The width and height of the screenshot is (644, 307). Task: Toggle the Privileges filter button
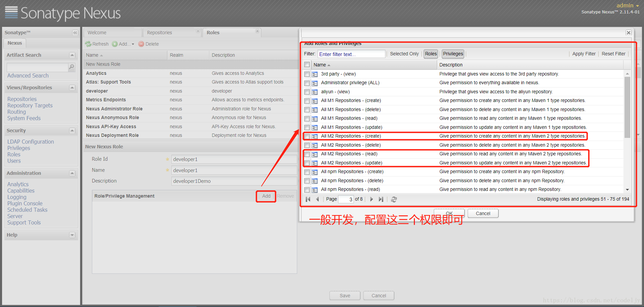[453, 54]
